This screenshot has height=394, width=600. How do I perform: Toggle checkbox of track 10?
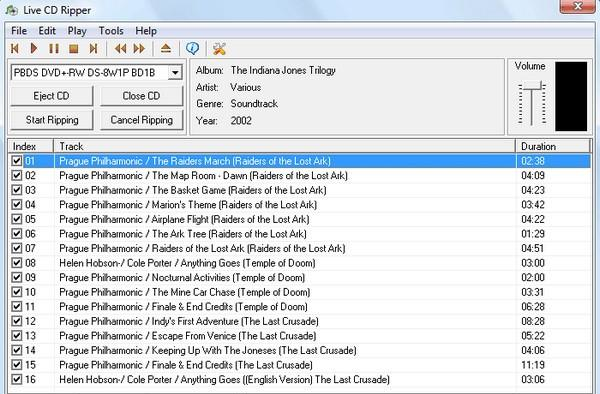(16, 292)
